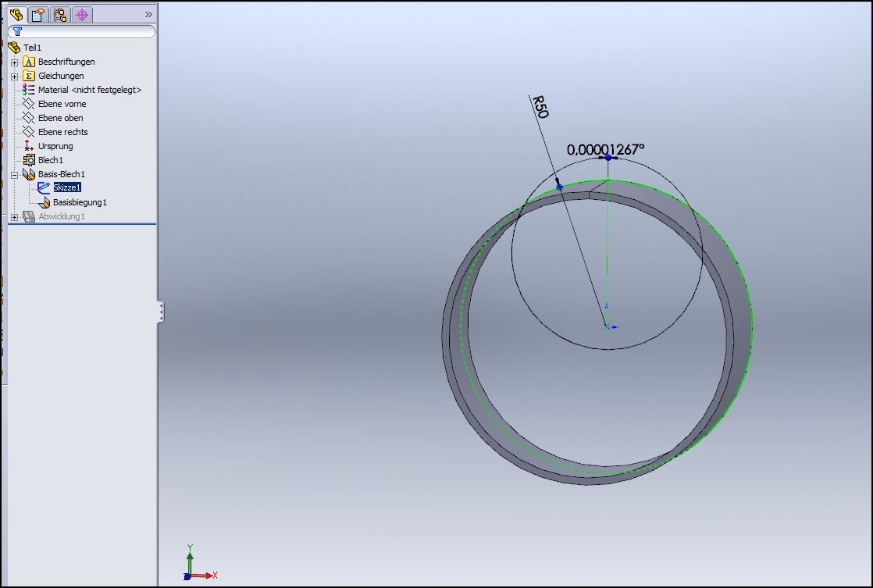Viewport: 873px width, 588px height.
Task: Select the Basisbiegung1 bend icon
Action: (x=44, y=202)
